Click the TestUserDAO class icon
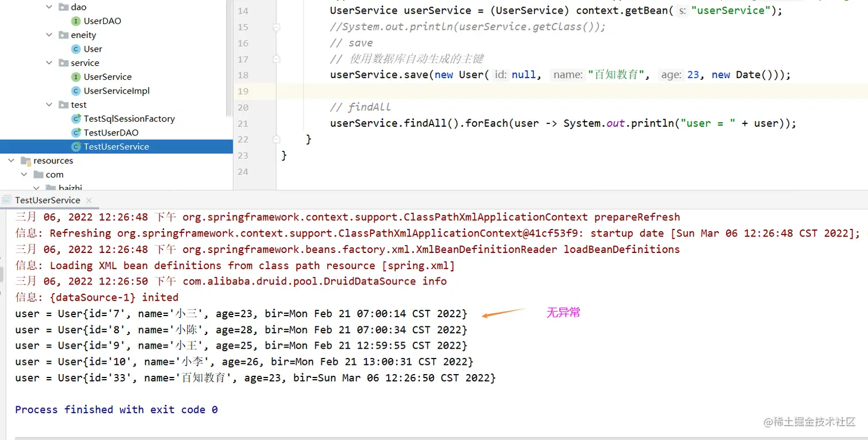The height and width of the screenshot is (440, 868). point(76,133)
